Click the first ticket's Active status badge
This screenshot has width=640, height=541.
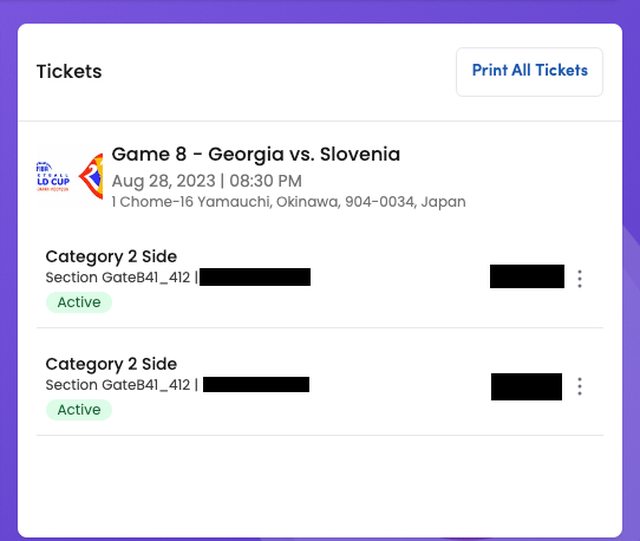coord(78,302)
